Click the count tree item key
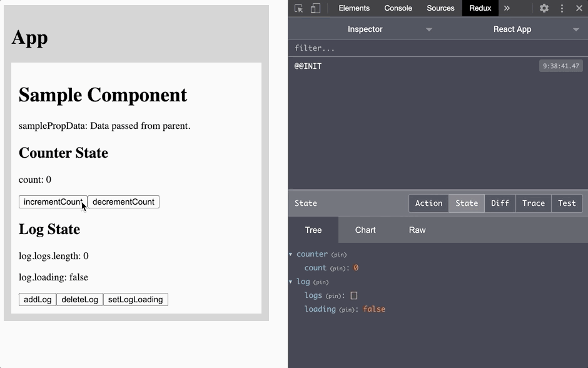This screenshot has width=588, height=368. (x=315, y=268)
